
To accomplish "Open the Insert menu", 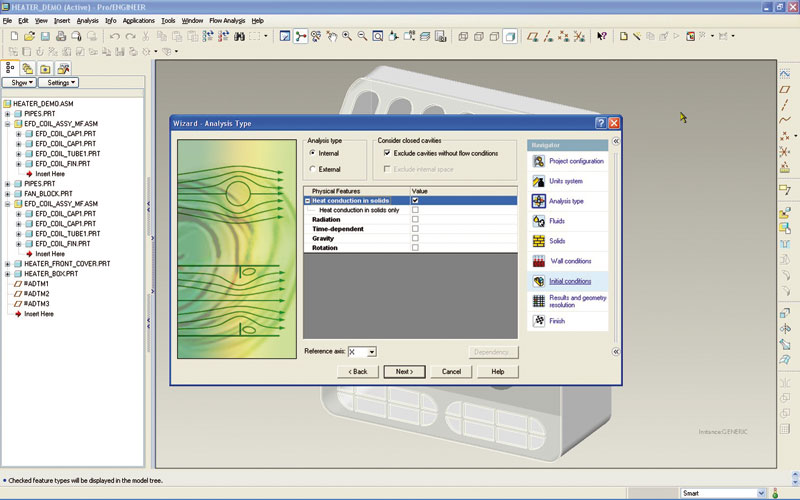I will pos(62,21).
